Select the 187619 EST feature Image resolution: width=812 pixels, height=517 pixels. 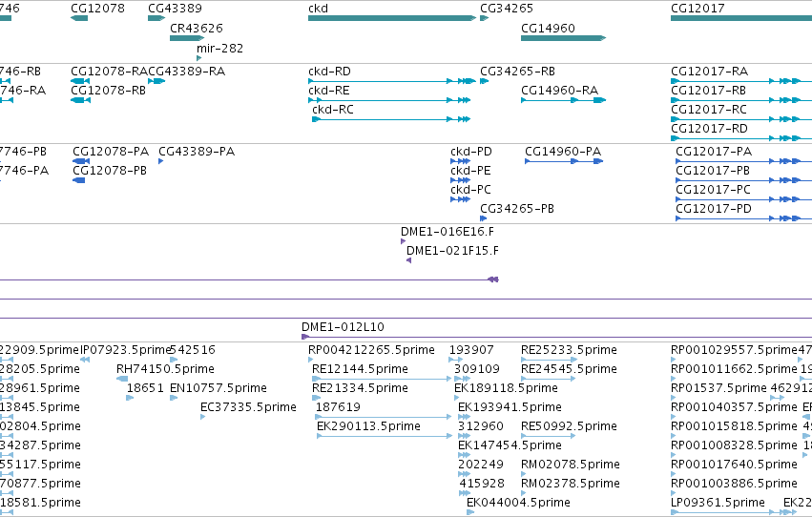pyautogui.click(x=384, y=417)
